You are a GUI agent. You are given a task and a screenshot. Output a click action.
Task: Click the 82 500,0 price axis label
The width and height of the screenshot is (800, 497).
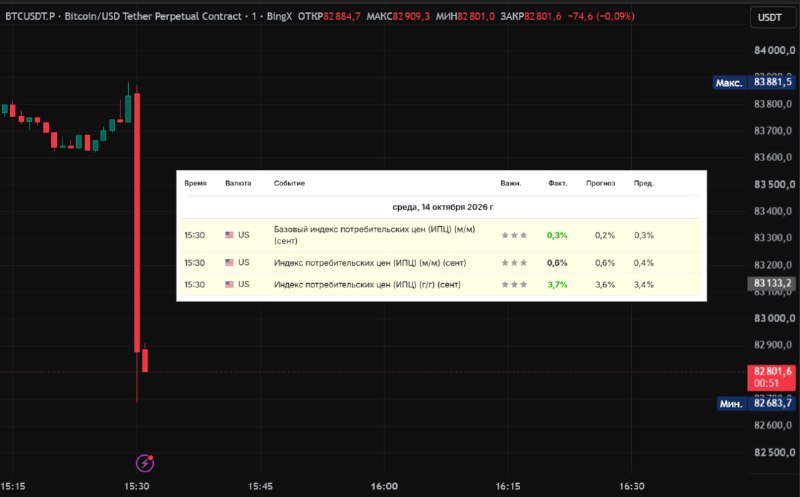pos(774,452)
